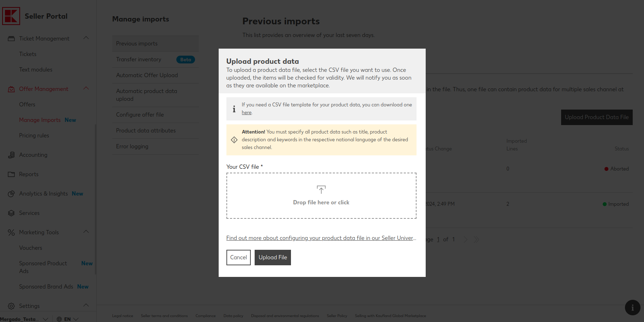Screen dimensions: 644x322
Task: Click the Reports folder icon
Action: [x=11, y=174]
